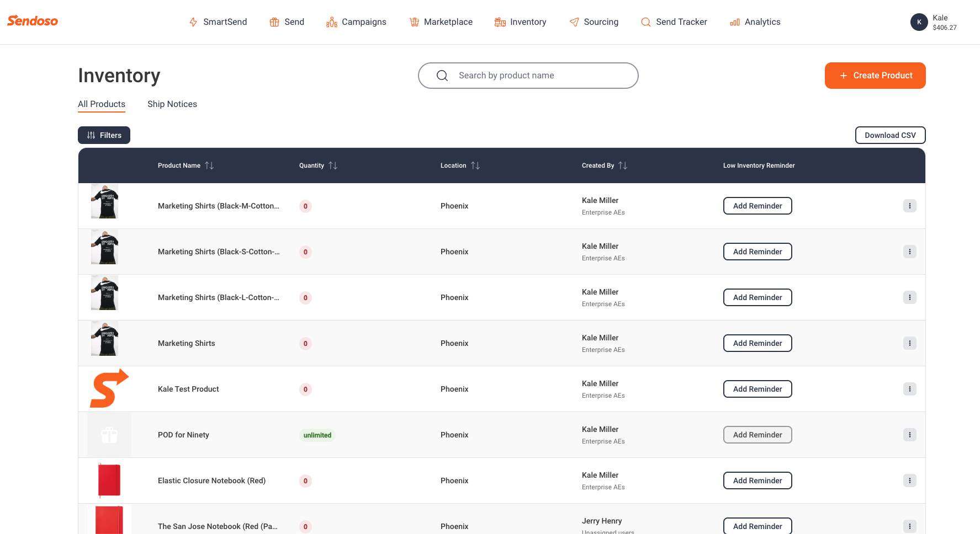Click Phoenix location in POD for Ninety row

click(454, 435)
